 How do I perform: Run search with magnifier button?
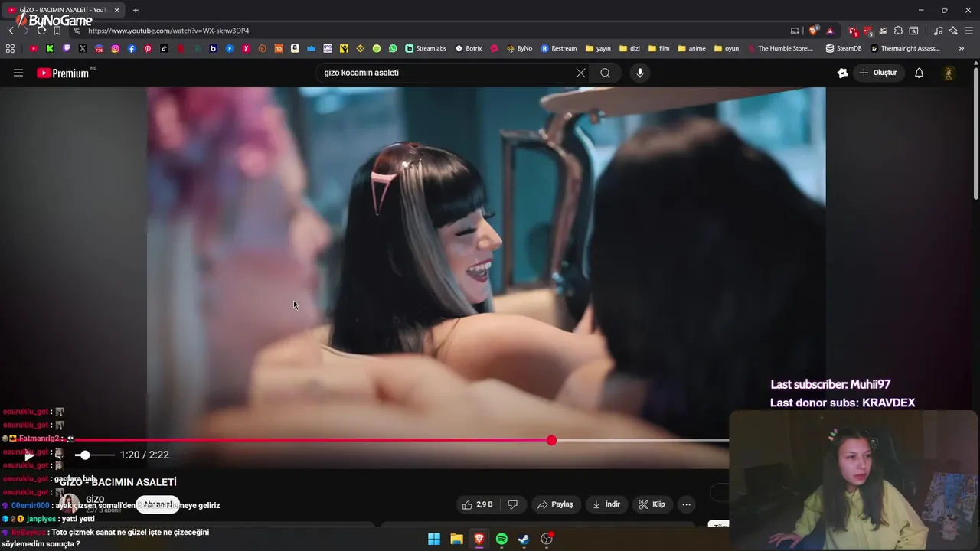click(606, 73)
